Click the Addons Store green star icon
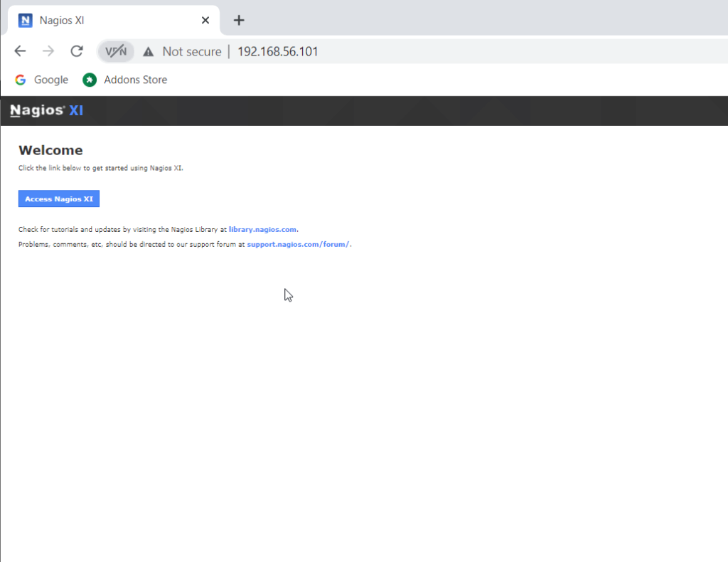 pos(90,80)
